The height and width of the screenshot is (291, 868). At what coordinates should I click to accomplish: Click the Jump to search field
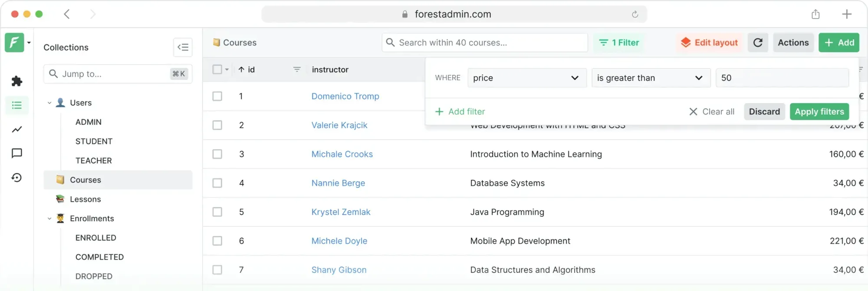click(118, 74)
